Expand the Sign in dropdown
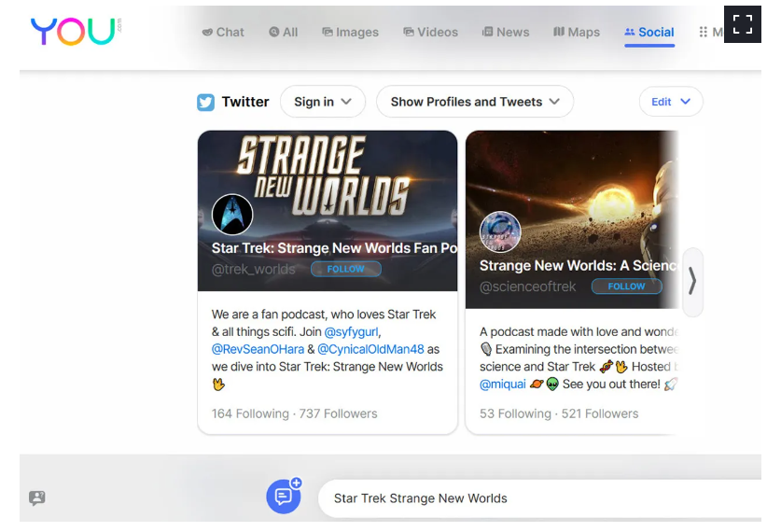This screenshot has height=532, width=767. click(323, 102)
